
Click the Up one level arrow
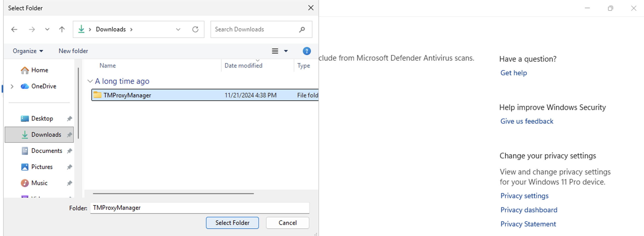tap(62, 29)
